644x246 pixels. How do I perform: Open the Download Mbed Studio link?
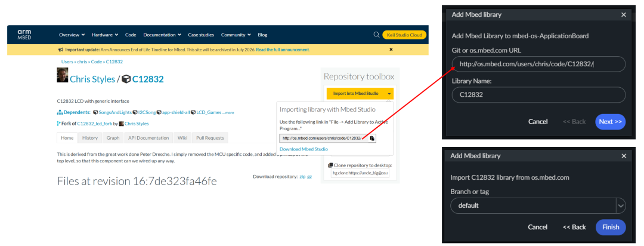tap(304, 149)
